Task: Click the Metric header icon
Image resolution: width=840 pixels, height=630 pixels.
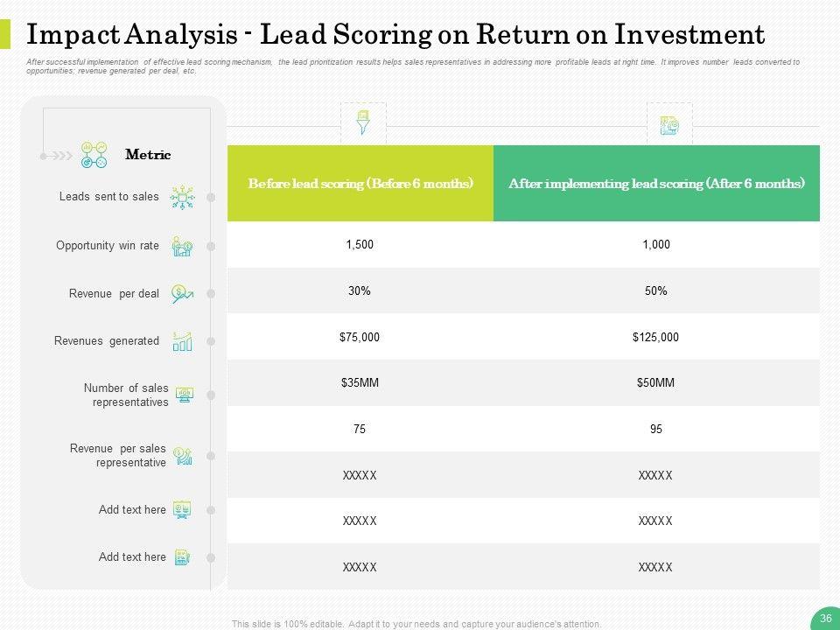Action: pyautogui.click(x=94, y=155)
